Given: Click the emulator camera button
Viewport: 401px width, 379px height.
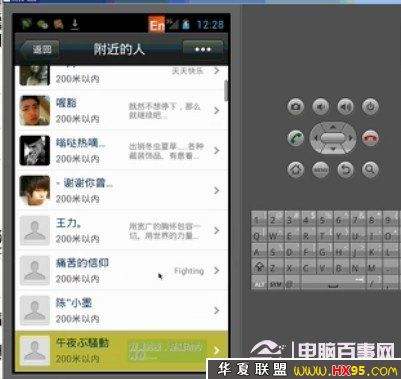Looking at the screenshot, I should tap(295, 107).
